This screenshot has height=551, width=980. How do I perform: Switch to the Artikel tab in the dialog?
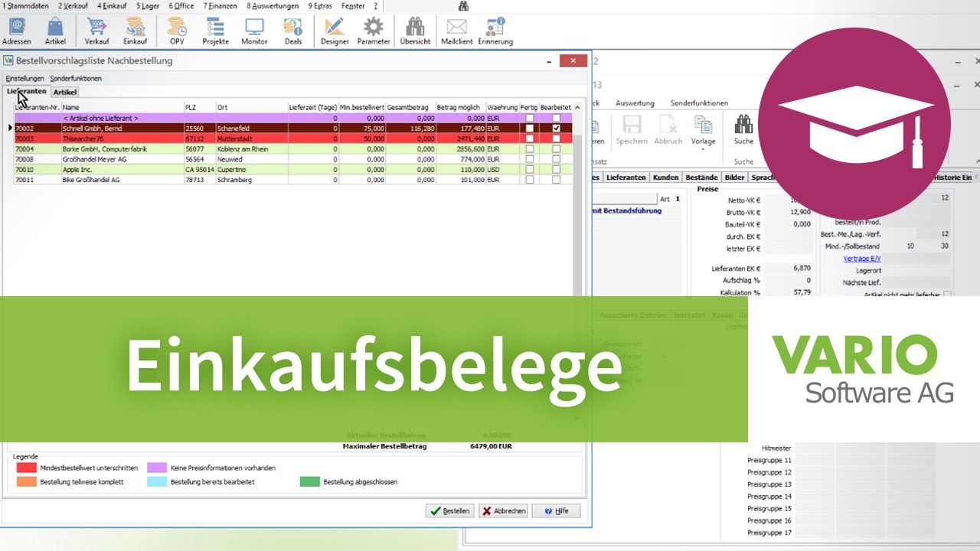pyautogui.click(x=65, y=92)
